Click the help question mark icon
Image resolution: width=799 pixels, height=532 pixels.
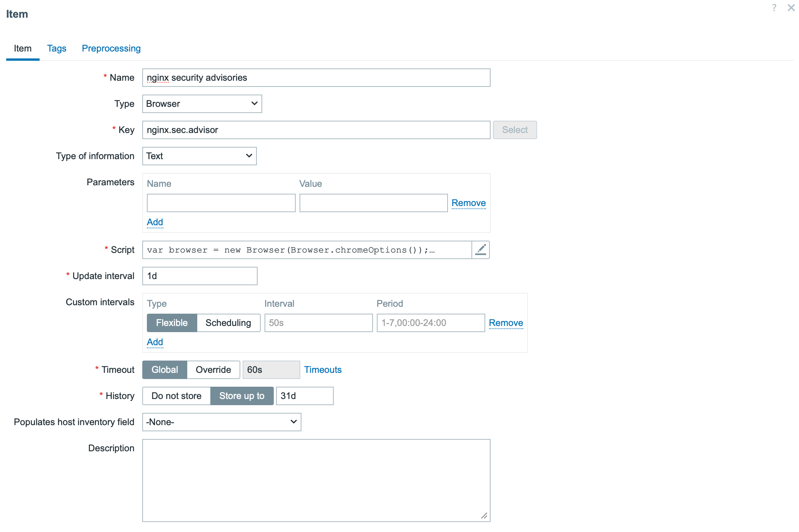pyautogui.click(x=774, y=8)
